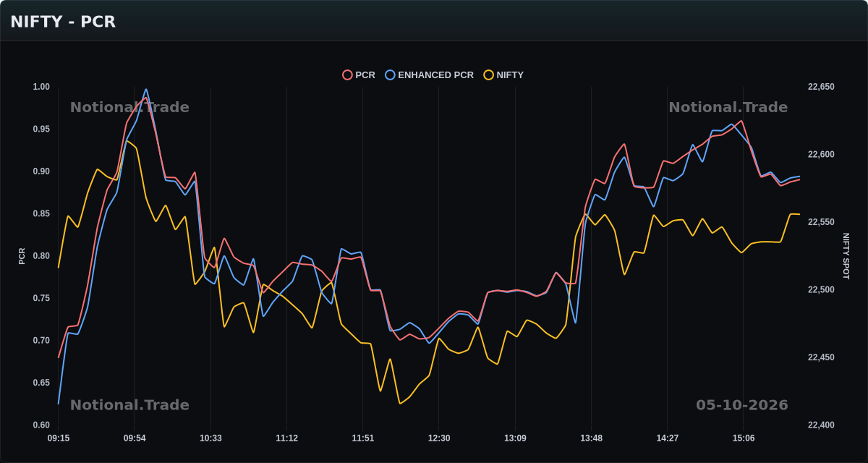Select the 22,400 NIFTY spot axis value
868x463 pixels.
pos(821,425)
